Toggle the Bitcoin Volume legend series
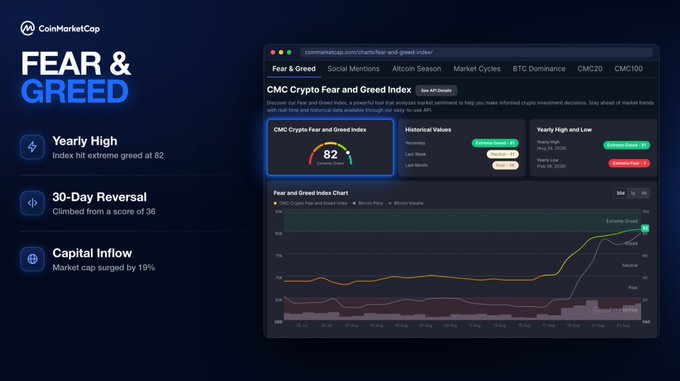 coord(406,203)
